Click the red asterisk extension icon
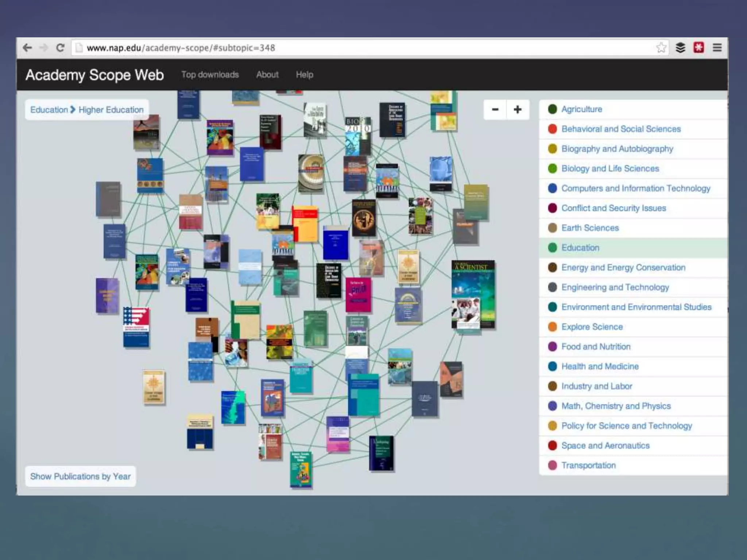The image size is (747, 560). pos(698,48)
